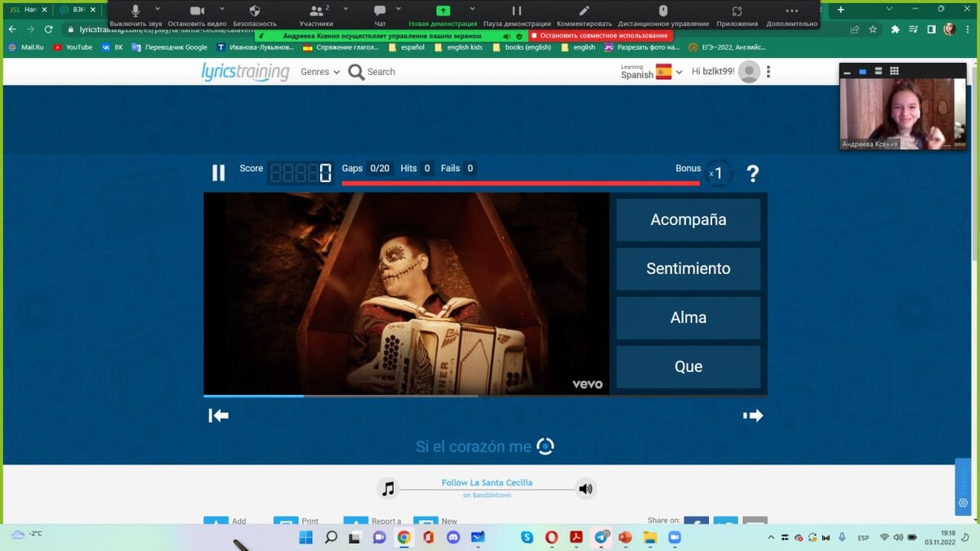The height and width of the screenshot is (551, 980).
Task: Start Новая демонстрация new share
Action: point(442,15)
